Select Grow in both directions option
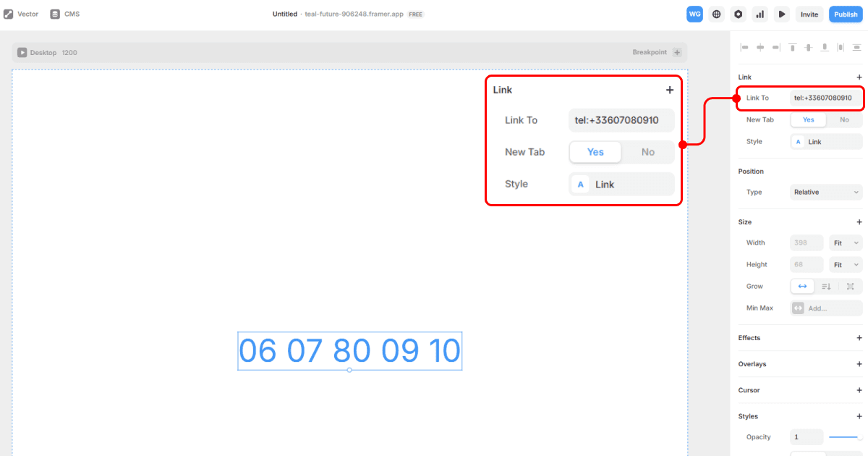The width and height of the screenshot is (868, 456). click(850, 286)
